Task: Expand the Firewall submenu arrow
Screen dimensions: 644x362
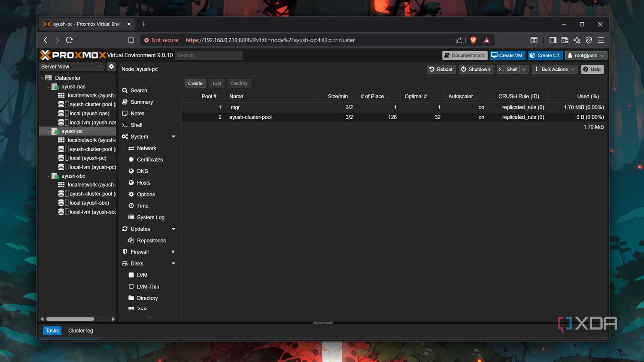Action: coord(173,252)
